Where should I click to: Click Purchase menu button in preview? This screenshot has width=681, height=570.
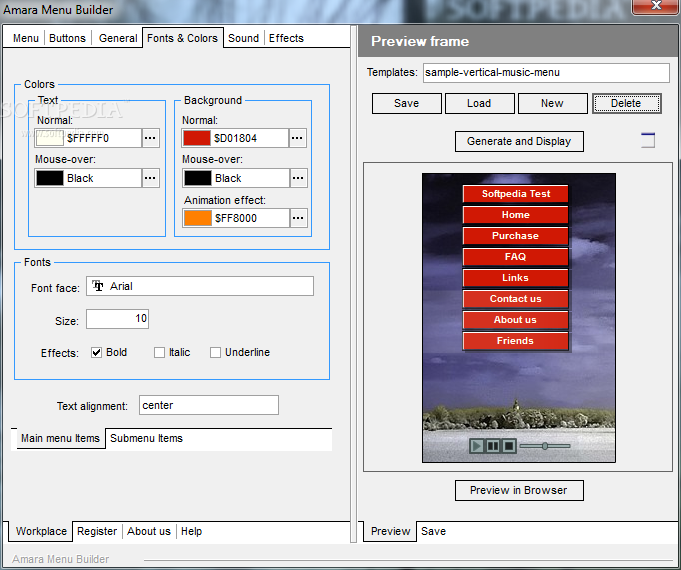pos(516,235)
